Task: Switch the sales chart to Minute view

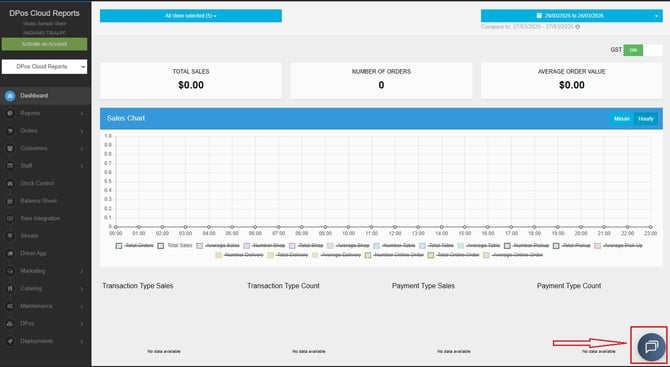Action: click(x=621, y=119)
